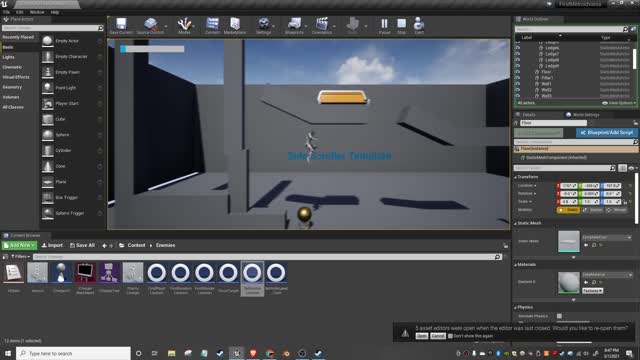Open the File menu

click(7, 12)
